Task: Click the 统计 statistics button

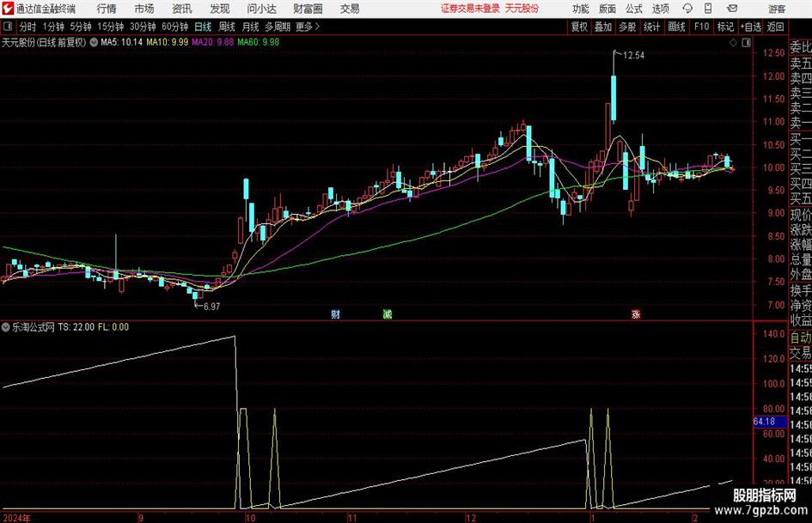Action: (651, 27)
